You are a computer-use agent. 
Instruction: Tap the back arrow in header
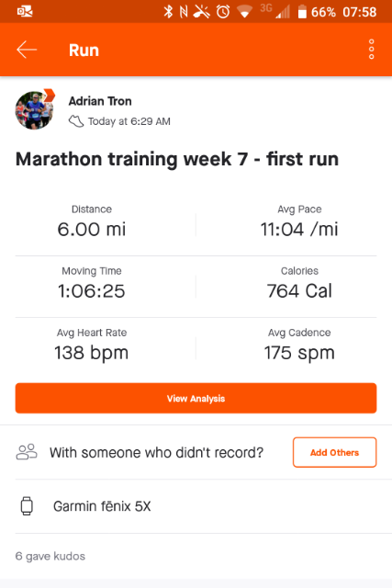pyautogui.click(x=27, y=50)
